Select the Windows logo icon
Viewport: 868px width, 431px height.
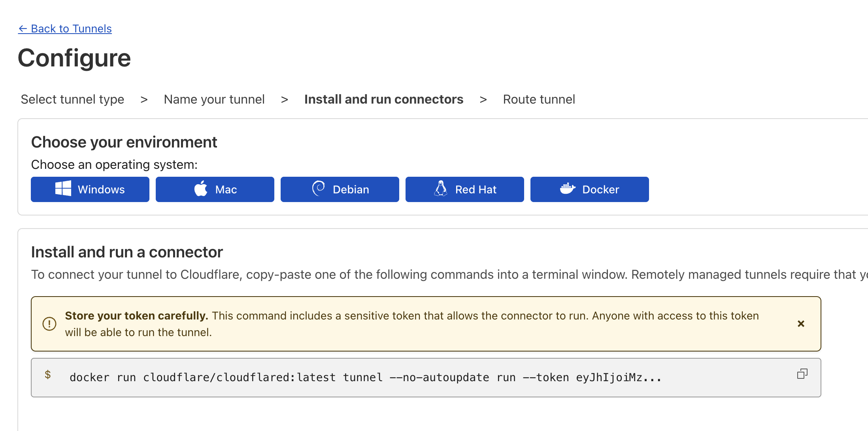pyautogui.click(x=64, y=189)
